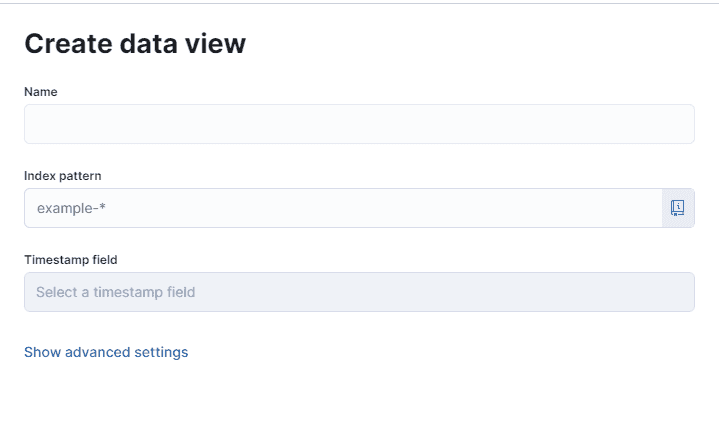Viewport: 719px width, 444px height.
Task: Show advanced settings
Action: (x=106, y=352)
